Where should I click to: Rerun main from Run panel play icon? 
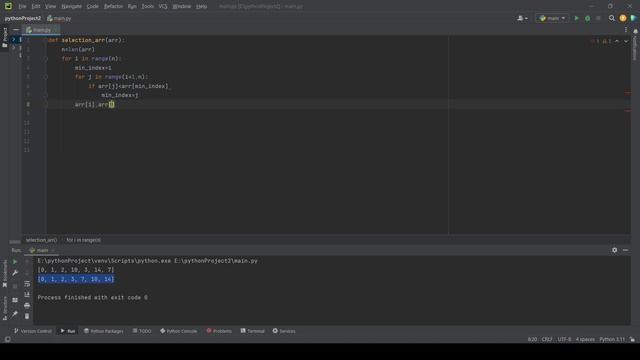(15, 262)
